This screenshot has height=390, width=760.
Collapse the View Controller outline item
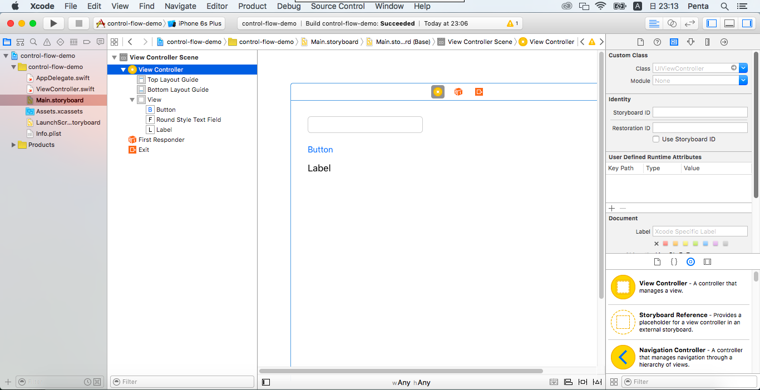click(123, 70)
